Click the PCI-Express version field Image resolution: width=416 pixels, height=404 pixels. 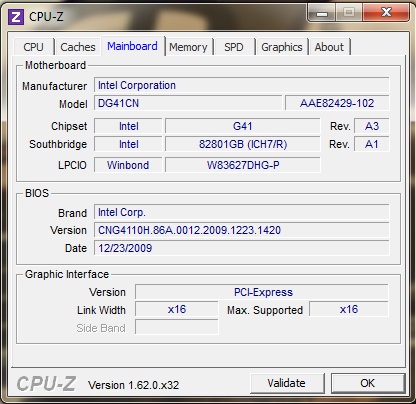tap(262, 292)
